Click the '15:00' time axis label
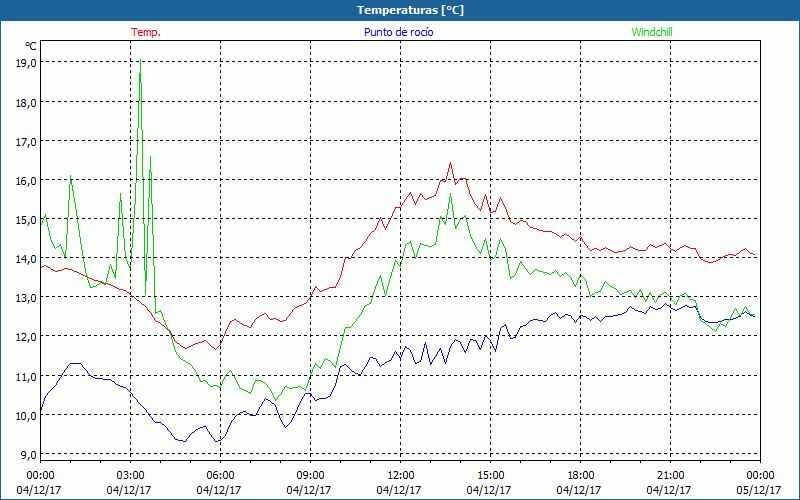 point(490,476)
